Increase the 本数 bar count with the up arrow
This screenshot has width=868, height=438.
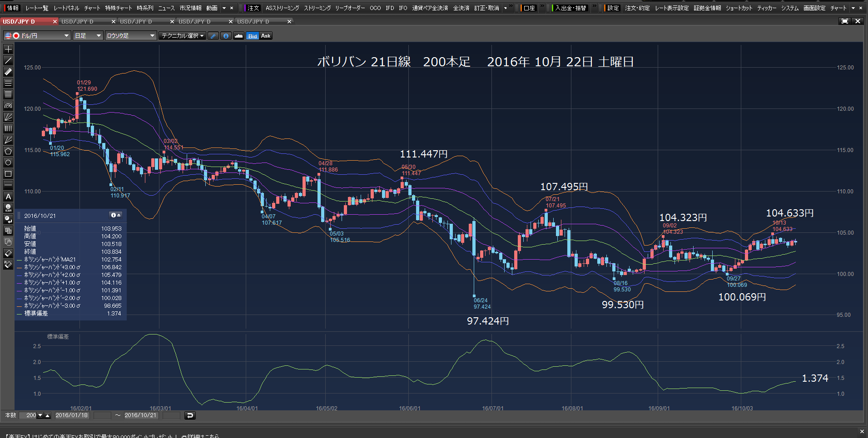[47, 415]
